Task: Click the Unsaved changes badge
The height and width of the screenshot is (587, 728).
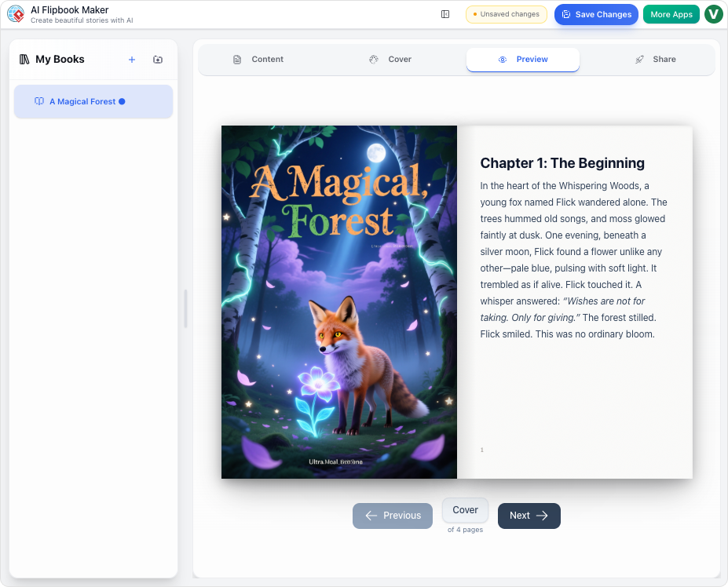Action: [x=506, y=14]
